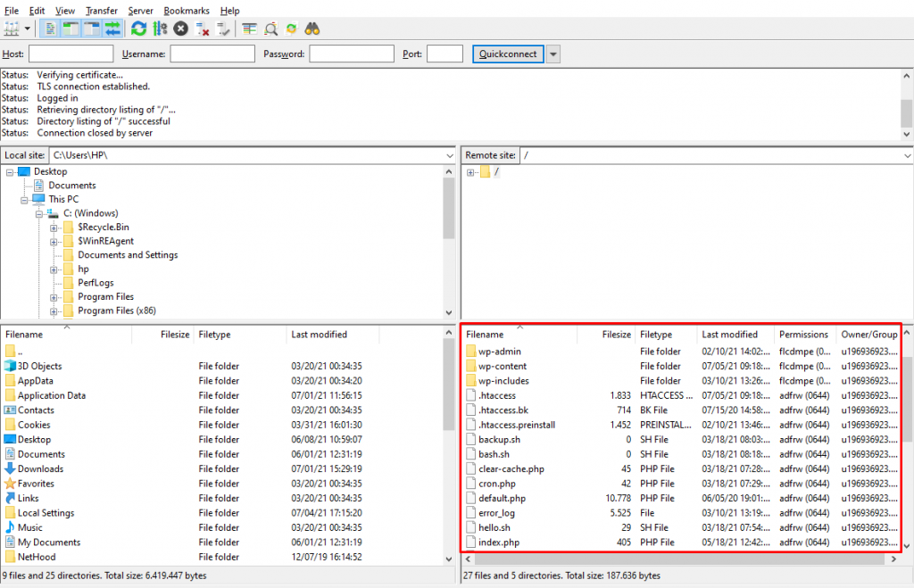Open file search with the binoculars icon
914x588 pixels.
point(311,28)
